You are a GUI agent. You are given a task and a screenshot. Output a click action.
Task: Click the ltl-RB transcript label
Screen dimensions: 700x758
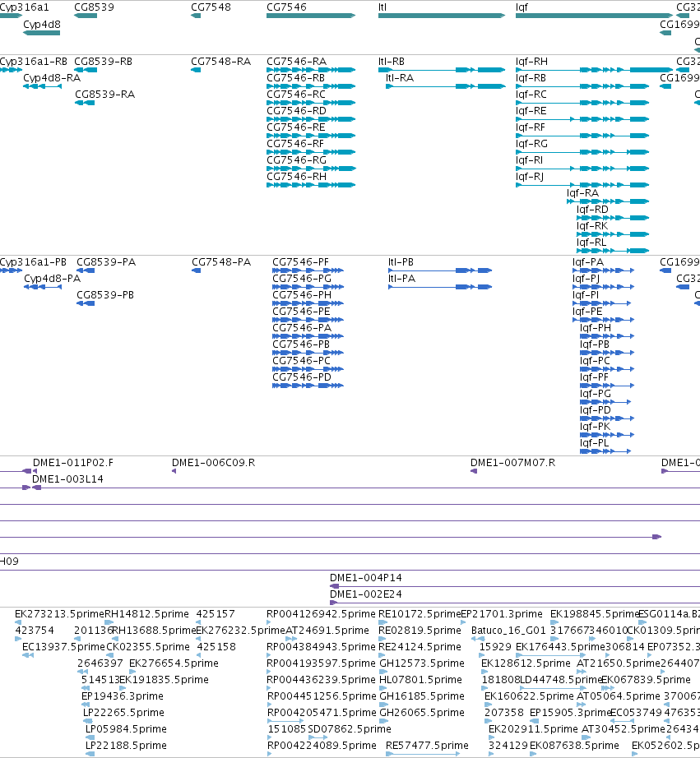pos(392,62)
